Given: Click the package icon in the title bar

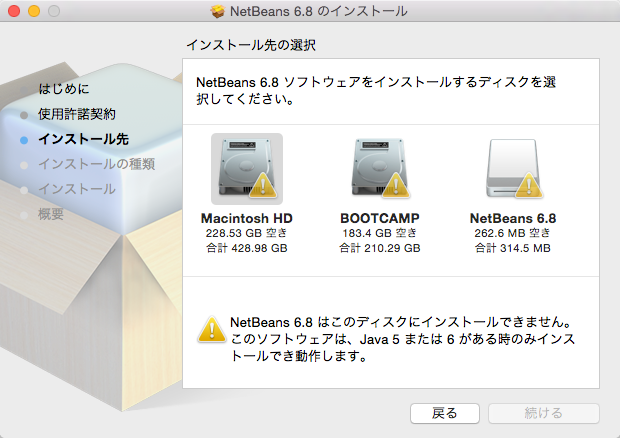Looking at the screenshot, I should 217,11.
